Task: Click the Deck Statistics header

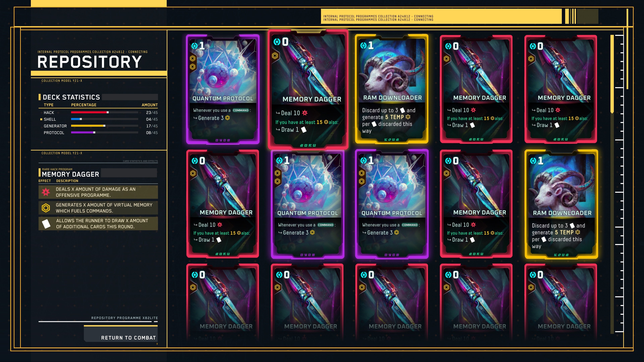Action: pyautogui.click(x=71, y=97)
